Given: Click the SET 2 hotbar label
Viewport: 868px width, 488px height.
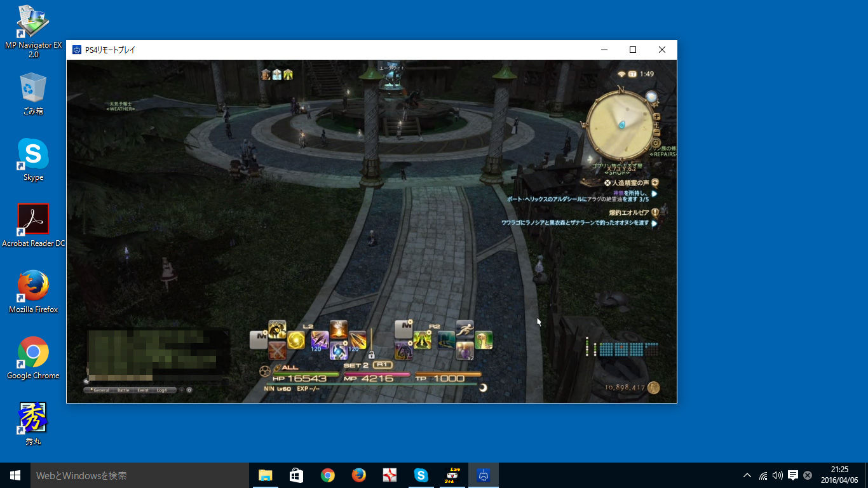Looking at the screenshot, I should tap(356, 366).
